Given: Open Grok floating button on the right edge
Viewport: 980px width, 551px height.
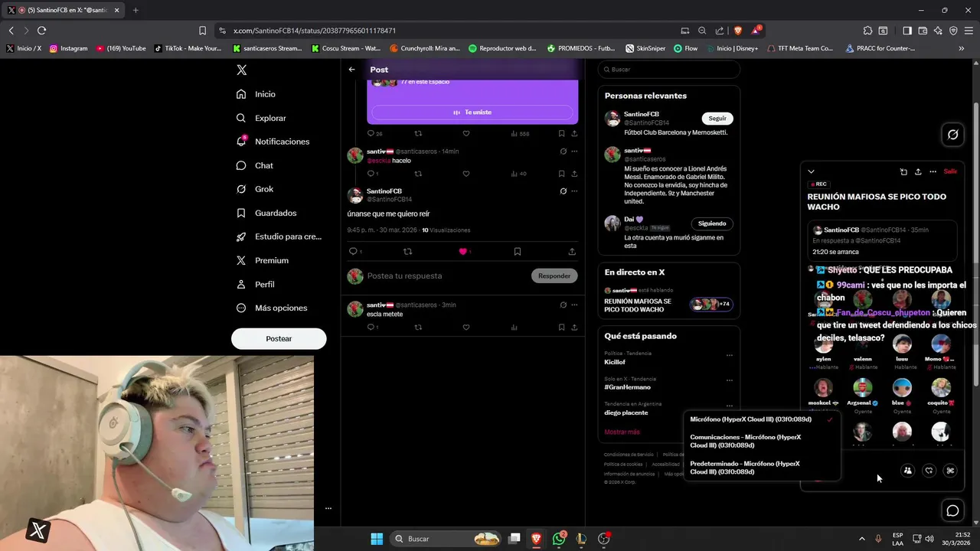Looking at the screenshot, I should [x=952, y=135].
